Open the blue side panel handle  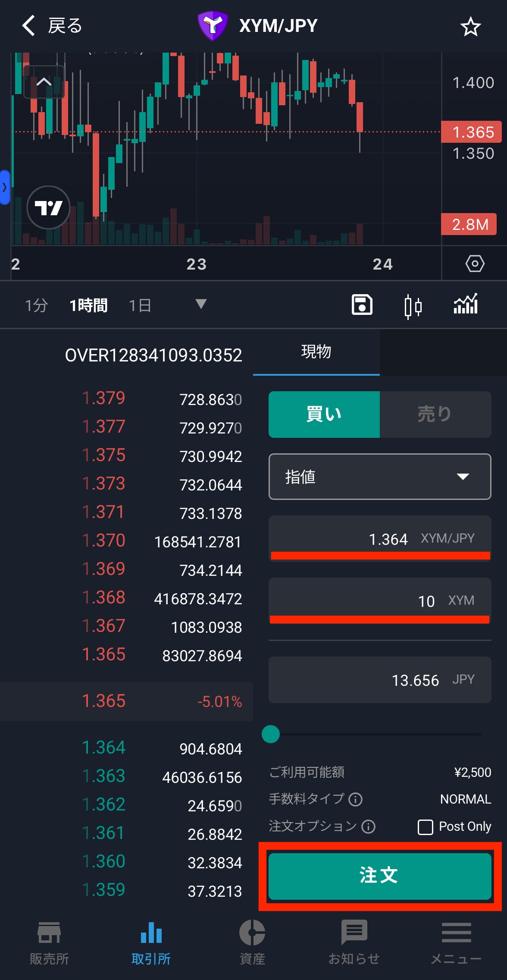[x=5, y=188]
